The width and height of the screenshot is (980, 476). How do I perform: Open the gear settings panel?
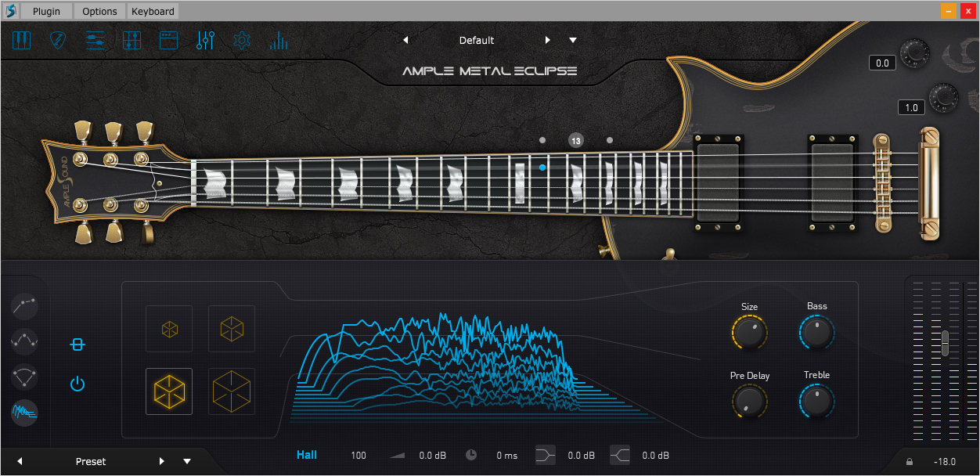242,40
